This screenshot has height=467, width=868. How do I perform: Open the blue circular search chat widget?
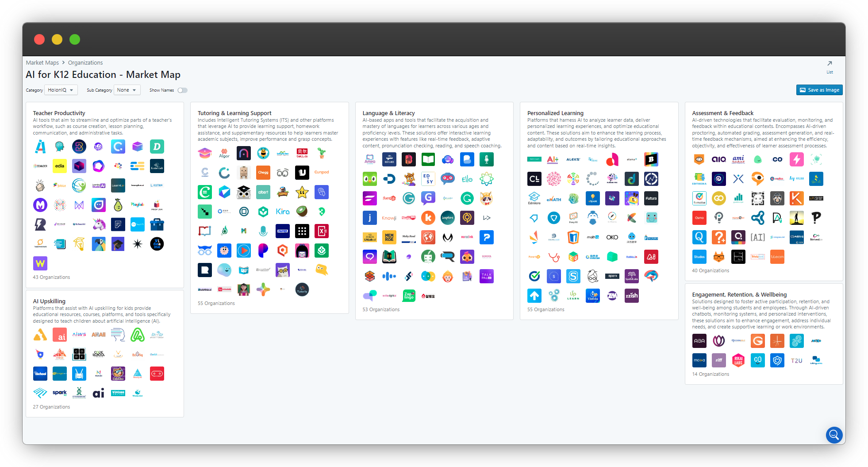834,435
